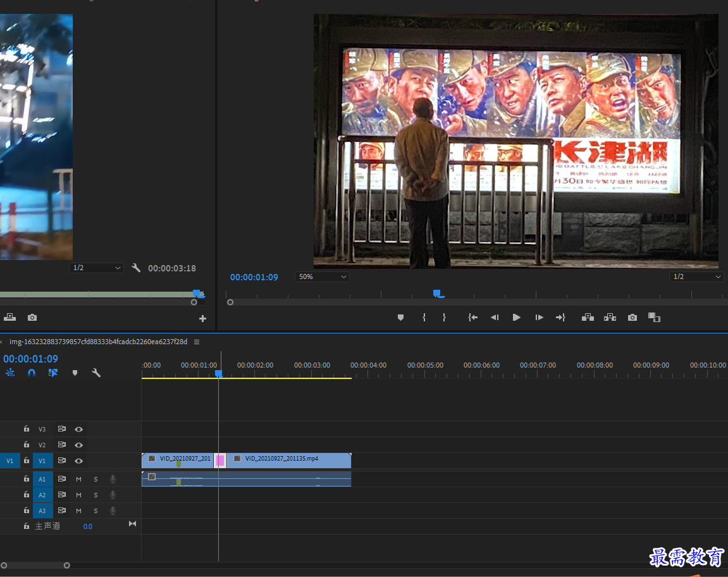Mute the A1 track

pos(78,479)
